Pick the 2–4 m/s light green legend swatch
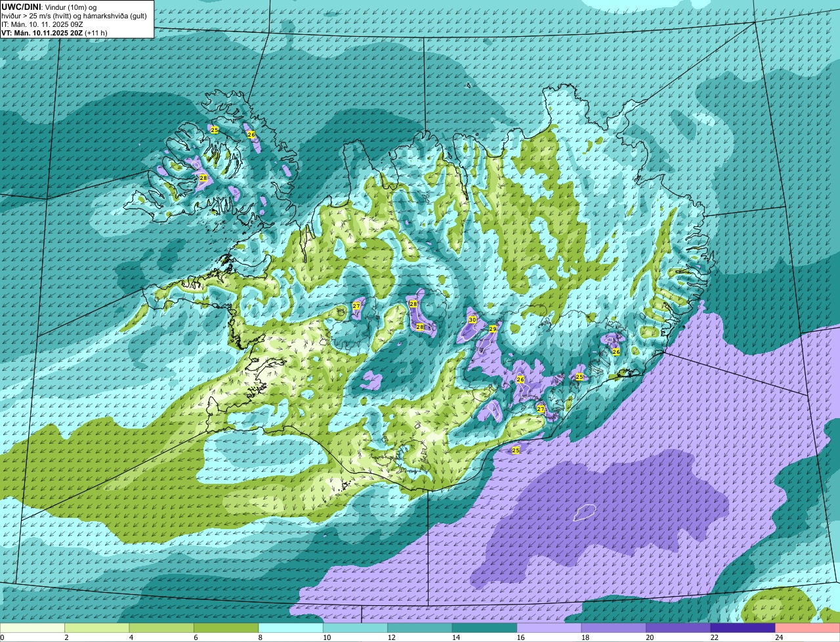The height and width of the screenshot is (642, 840). tap(97, 628)
